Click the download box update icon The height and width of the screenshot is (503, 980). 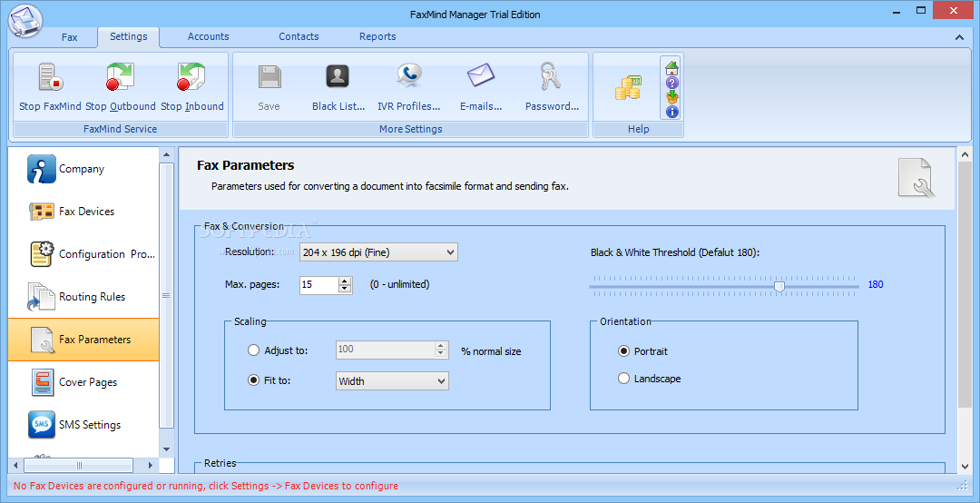(671, 97)
